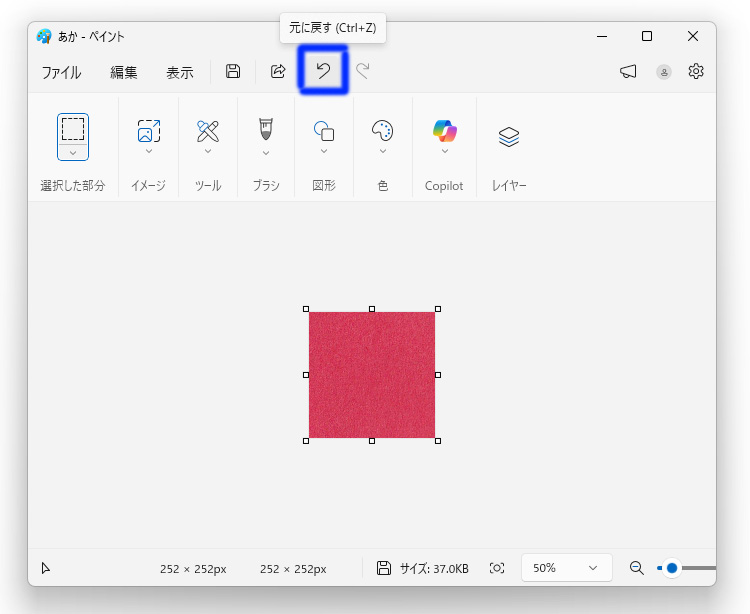Expand the 選択した部分 dropdown arrow
Screen dimensions: 750x614
click(x=73, y=152)
